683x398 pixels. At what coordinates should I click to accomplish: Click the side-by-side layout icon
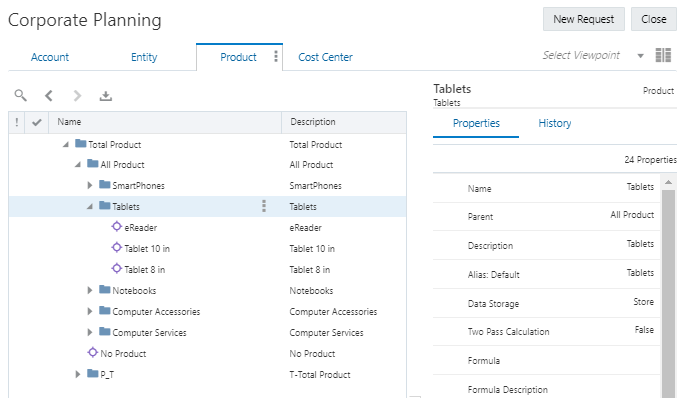(x=663, y=55)
